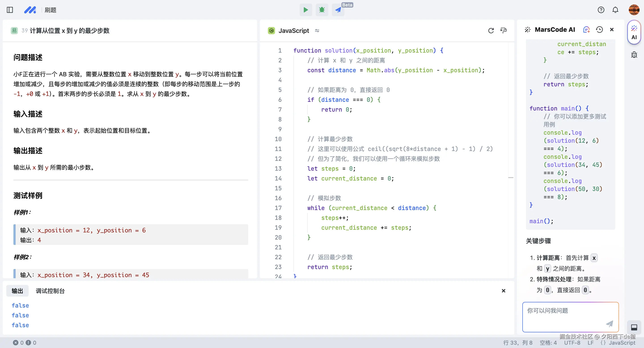644x348 pixels.
Task: Click the Debug bug icon
Action: pos(322,10)
